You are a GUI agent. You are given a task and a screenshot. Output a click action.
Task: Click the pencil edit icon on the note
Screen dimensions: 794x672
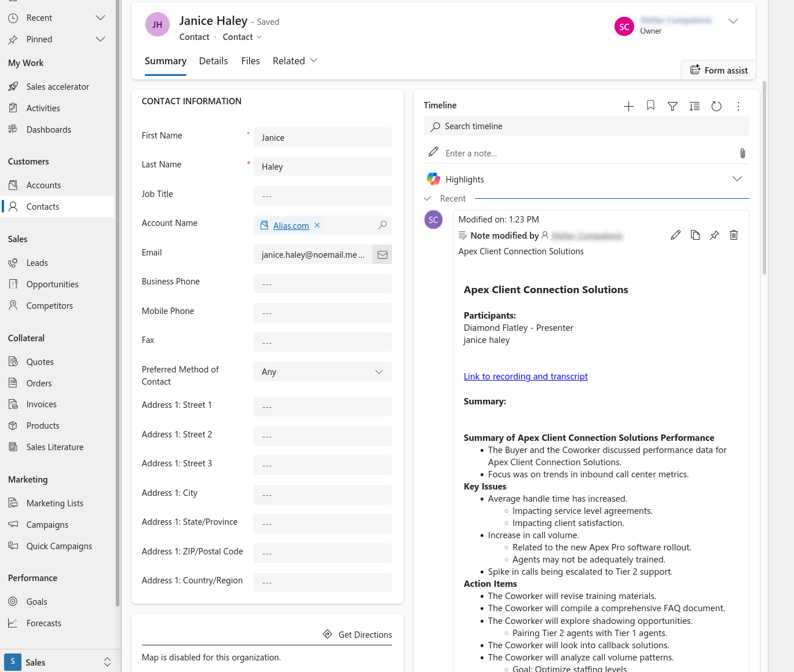675,235
